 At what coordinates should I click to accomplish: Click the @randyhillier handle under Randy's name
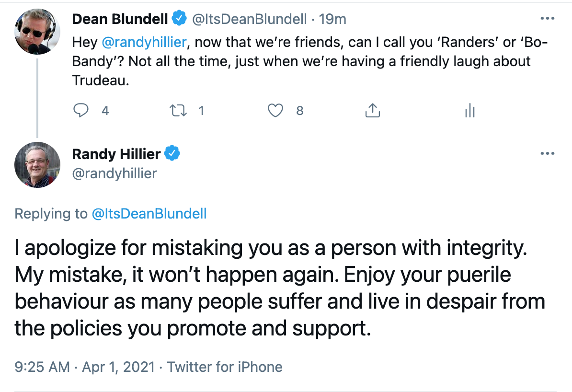tap(114, 173)
